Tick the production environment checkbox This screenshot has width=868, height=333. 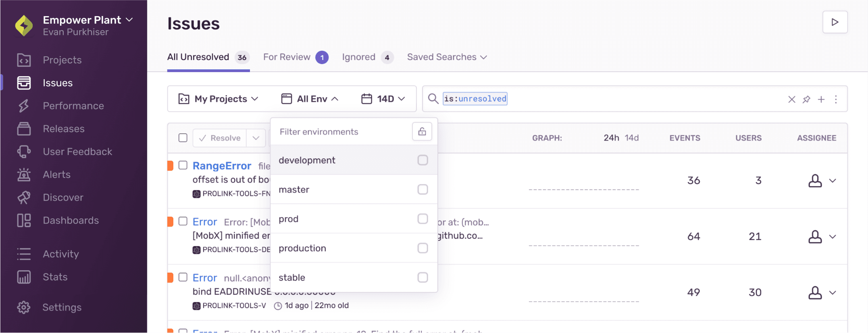423,248
